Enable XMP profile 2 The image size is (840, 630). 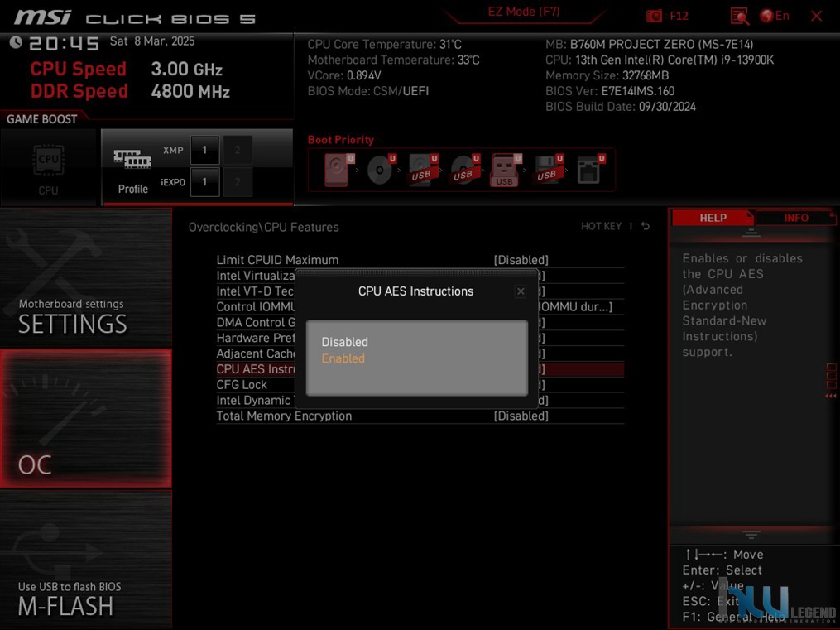coord(238,150)
